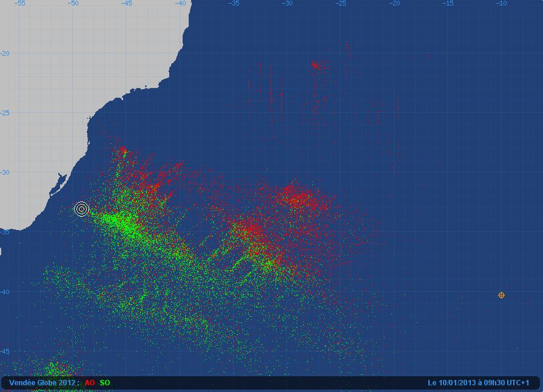Click the -40 latitude label on left
Image resolution: width=543 pixels, height=392 pixels.
(x=4, y=292)
